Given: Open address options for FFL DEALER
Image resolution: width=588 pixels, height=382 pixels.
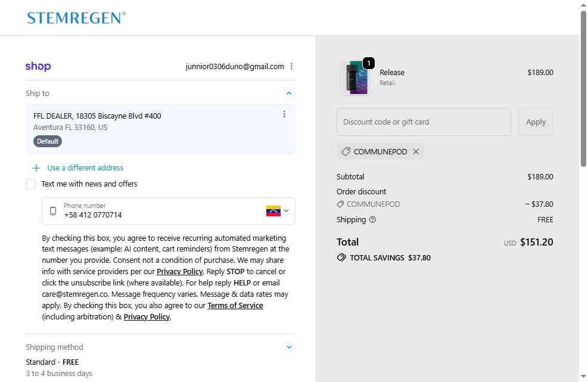Looking at the screenshot, I should (284, 114).
